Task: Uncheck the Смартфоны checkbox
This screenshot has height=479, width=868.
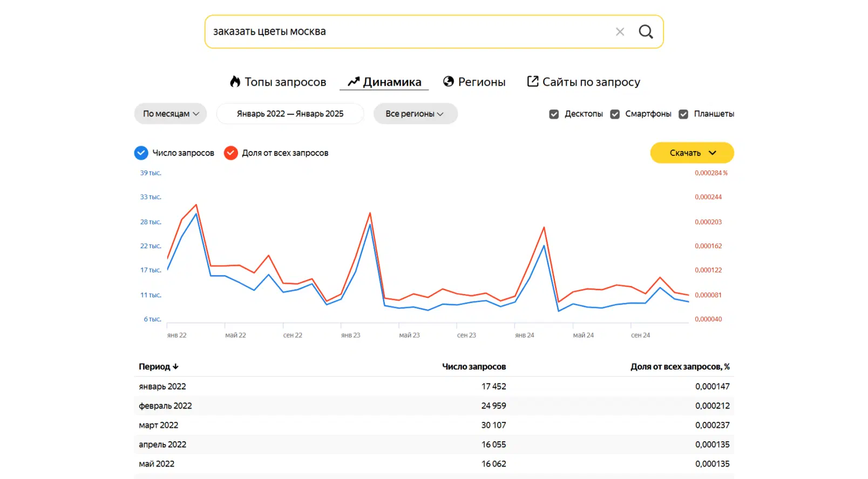Action: [x=615, y=114]
